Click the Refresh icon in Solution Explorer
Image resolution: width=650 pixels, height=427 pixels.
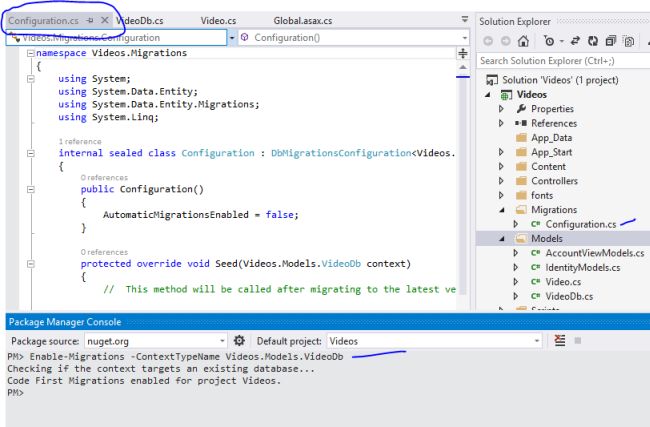pyautogui.click(x=593, y=41)
